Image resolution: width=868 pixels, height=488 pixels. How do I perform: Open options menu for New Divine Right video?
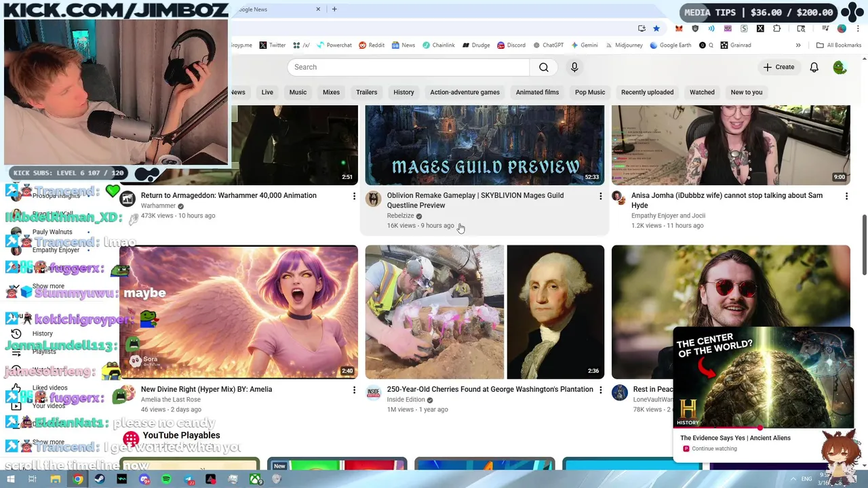pos(353,390)
